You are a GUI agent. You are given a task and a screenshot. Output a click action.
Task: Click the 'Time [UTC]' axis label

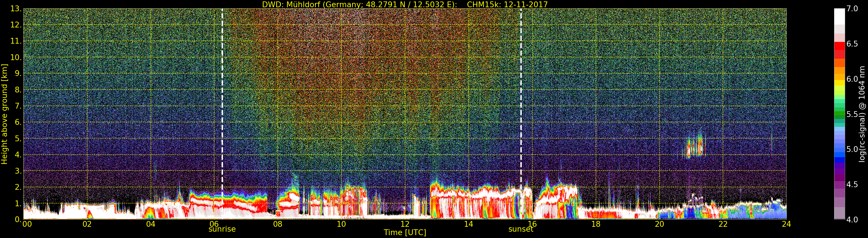(405, 233)
